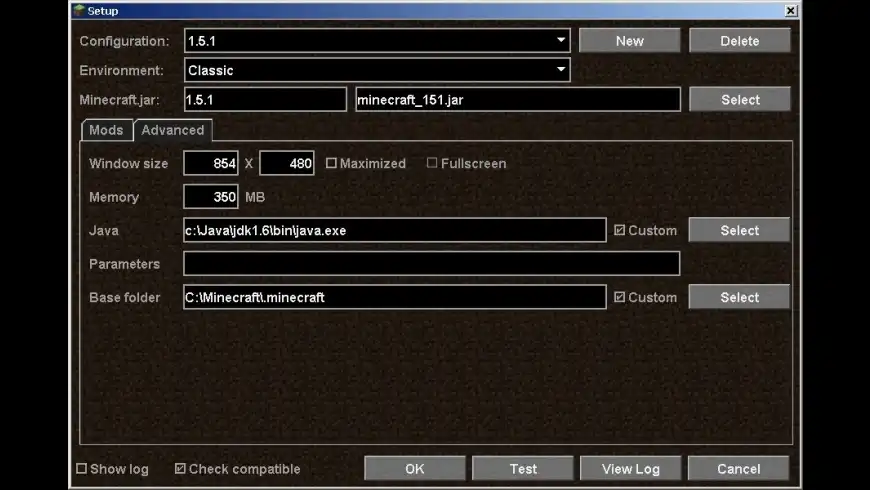Choose Java executable with Select button

[x=739, y=230]
